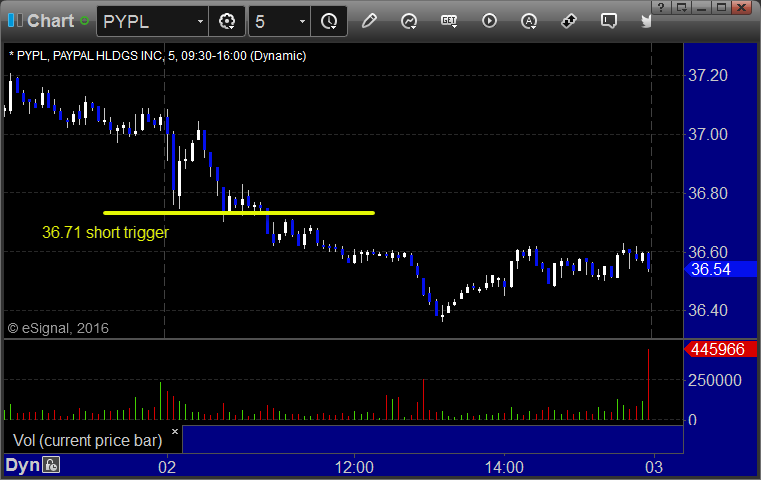Click the pop-out window button beside the help button
Image resolution: width=761 pixels, height=480 pixels.
pyautogui.click(x=682, y=7)
